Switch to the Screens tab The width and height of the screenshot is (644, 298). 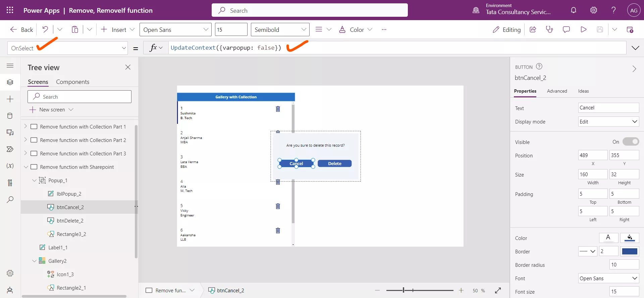pyautogui.click(x=38, y=82)
